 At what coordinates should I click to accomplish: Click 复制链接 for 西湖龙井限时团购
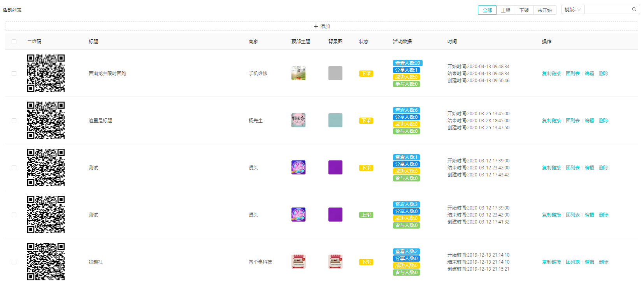(x=551, y=74)
